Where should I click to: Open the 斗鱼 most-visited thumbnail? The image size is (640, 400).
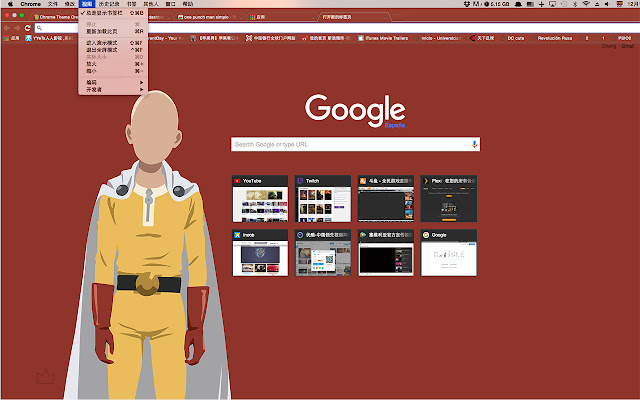(386, 199)
